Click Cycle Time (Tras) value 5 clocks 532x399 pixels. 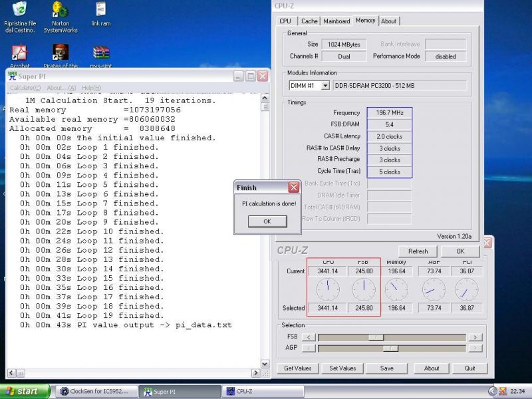[390, 172]
